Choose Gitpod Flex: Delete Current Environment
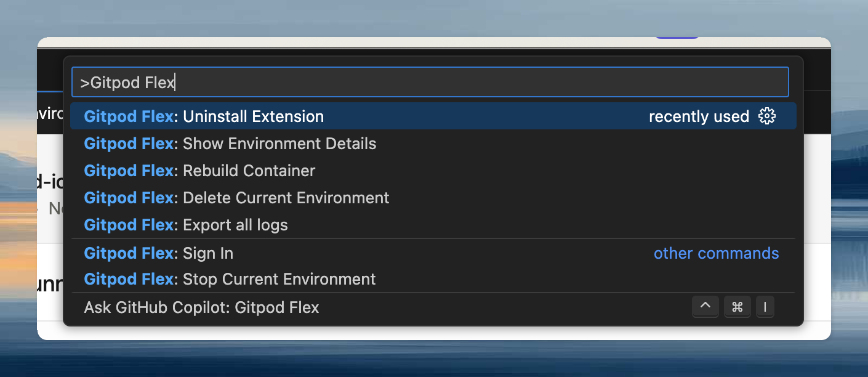This screenshot has height=377, width=868. point(236,198)
